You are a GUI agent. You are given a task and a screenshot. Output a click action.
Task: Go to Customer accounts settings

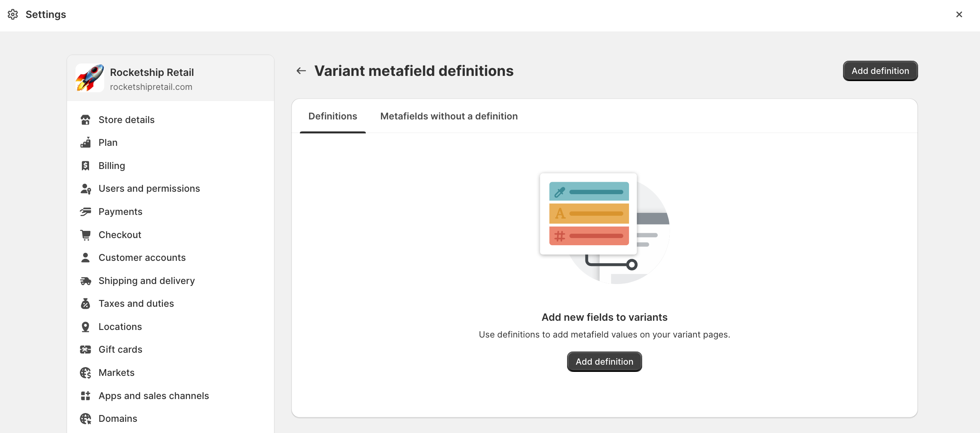pos(142,258)
